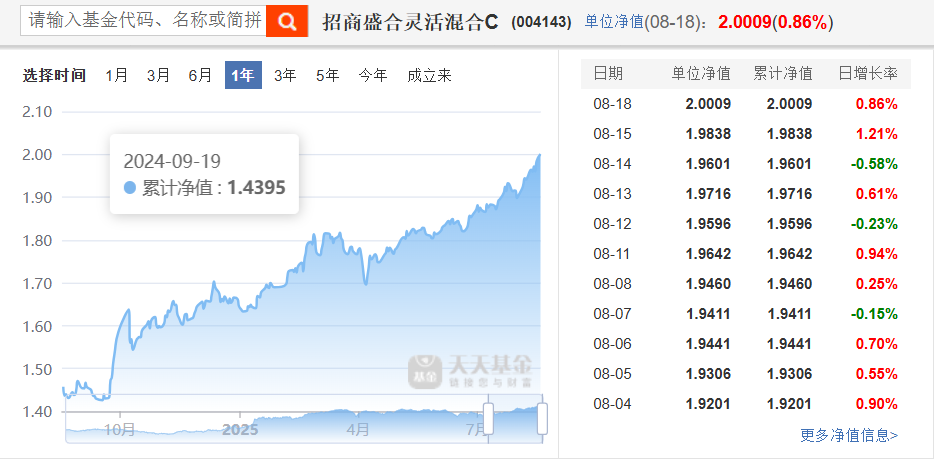
Task: Click the right range slider handle
Action: (542, 419)
